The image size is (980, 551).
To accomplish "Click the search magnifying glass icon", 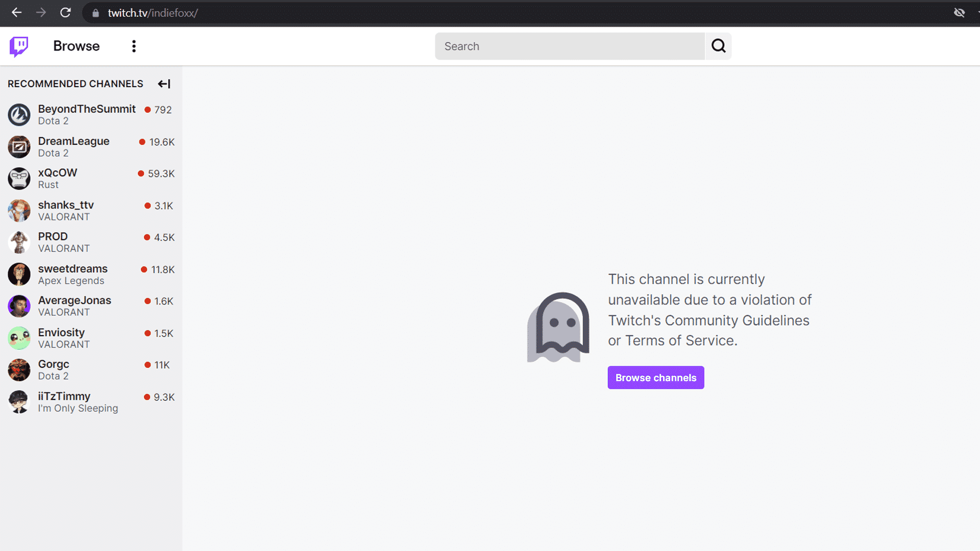I will pos(719,46).
